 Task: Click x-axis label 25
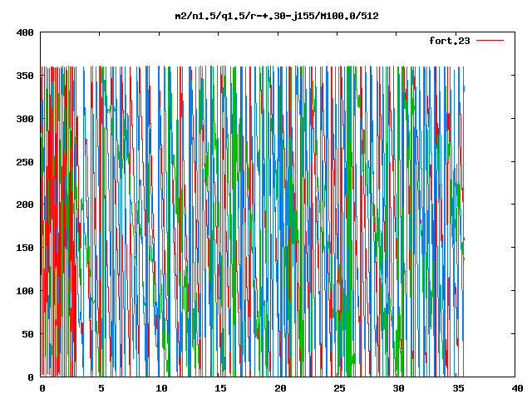point(339,388)
